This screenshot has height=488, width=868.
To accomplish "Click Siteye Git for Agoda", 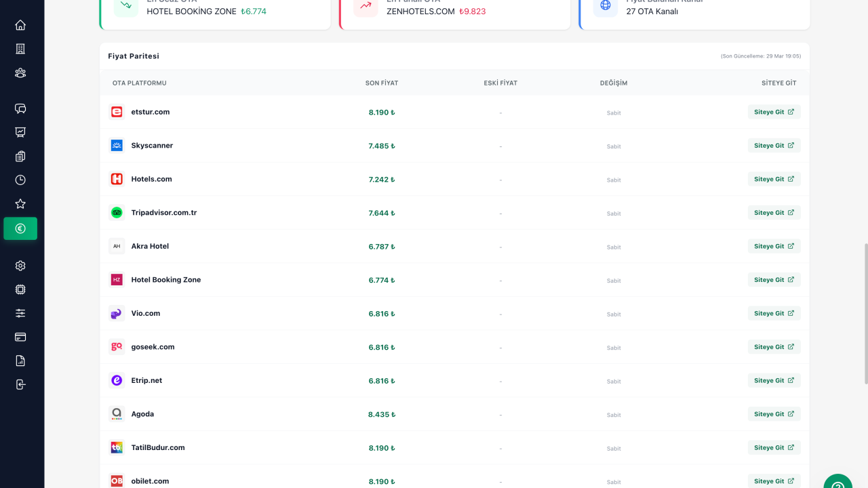I will pyautogui.click(x=774, y=414).
